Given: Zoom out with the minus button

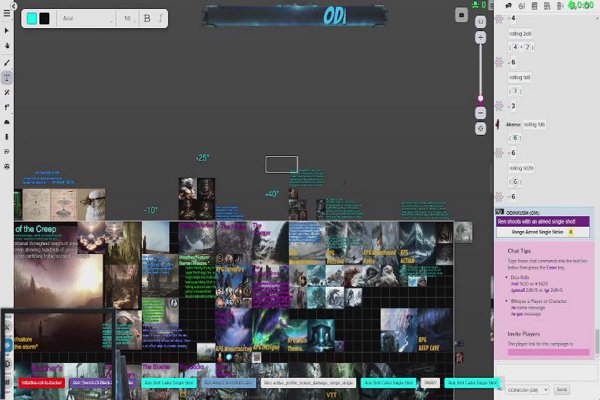Looking at the screenshot, I should pos(481,113).
